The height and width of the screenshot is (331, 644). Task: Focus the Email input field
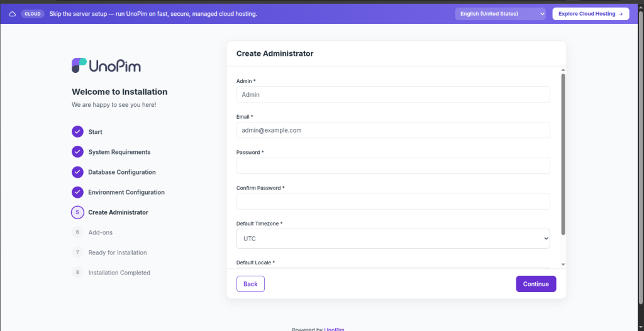click(393, 130)
